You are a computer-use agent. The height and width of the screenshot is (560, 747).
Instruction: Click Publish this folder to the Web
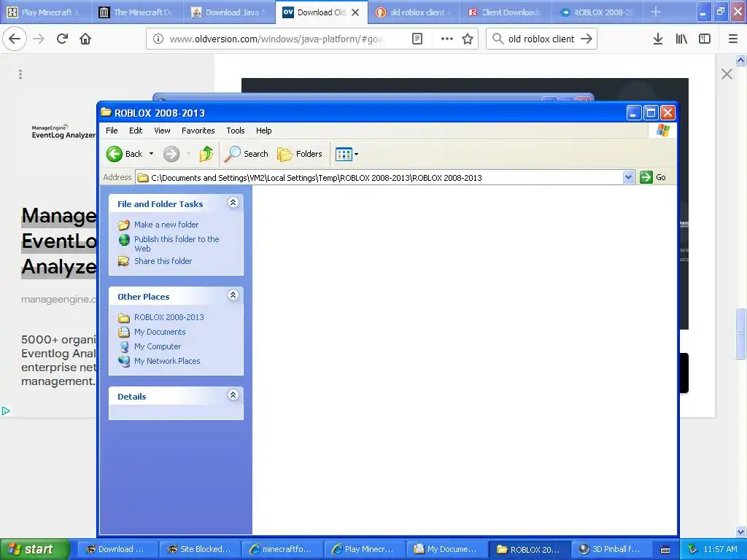[177, 244]
